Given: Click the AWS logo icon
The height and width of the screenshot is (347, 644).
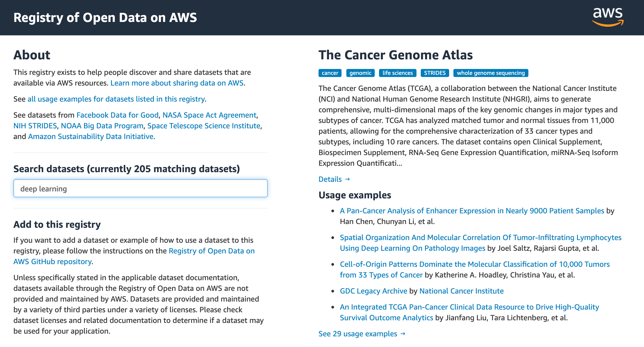Looking at the screenshot, I should tap(608, 17).
